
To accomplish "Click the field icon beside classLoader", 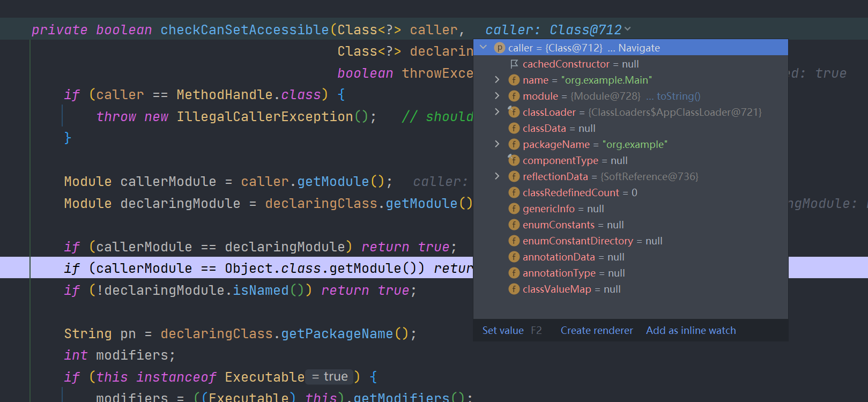I will click(x=514, y=112).
